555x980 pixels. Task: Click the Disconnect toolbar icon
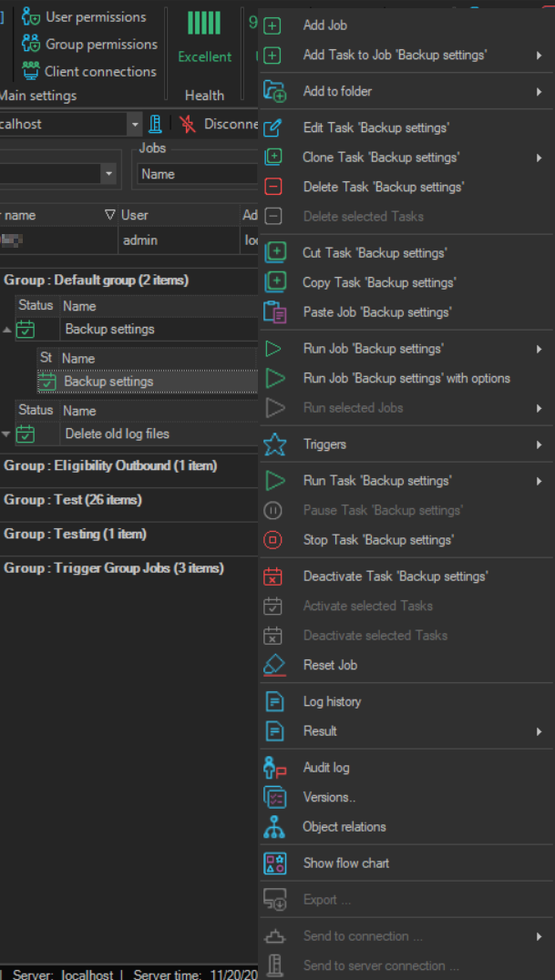[x=188, y=124]
